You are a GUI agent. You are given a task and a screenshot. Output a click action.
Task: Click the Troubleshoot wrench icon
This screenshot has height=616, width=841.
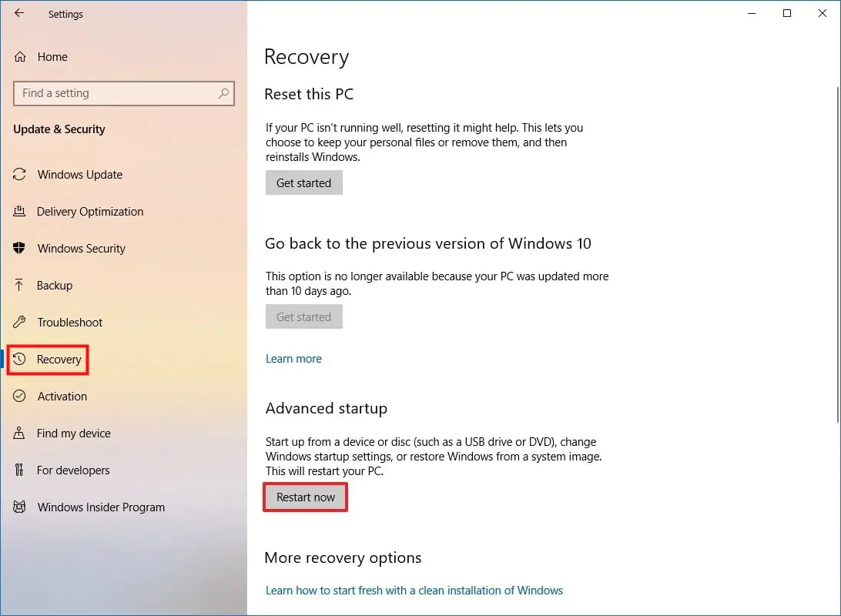point(20,323)
